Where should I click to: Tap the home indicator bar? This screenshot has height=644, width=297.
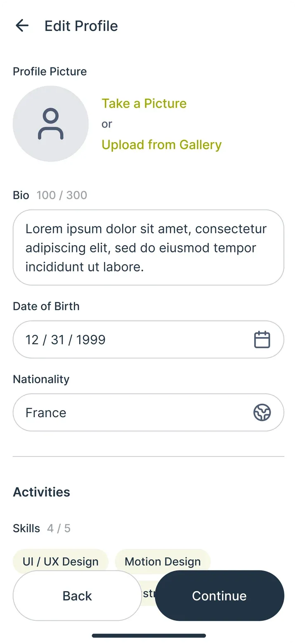tap(148, 635)
